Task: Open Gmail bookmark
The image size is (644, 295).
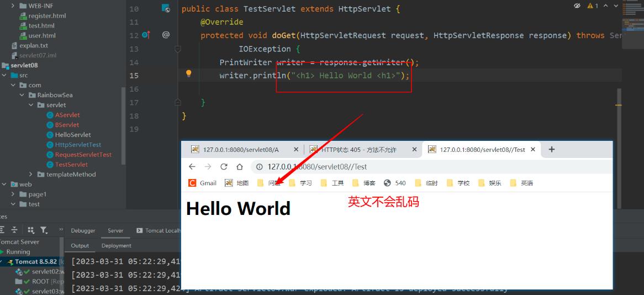Action: (x=203, y=183)
